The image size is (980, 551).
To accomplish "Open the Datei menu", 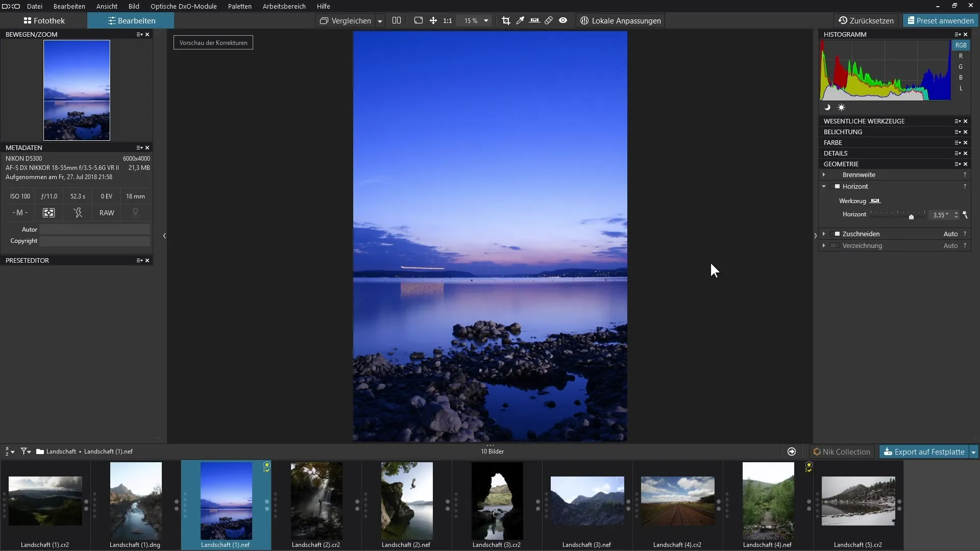I will (x=34, y=6).
